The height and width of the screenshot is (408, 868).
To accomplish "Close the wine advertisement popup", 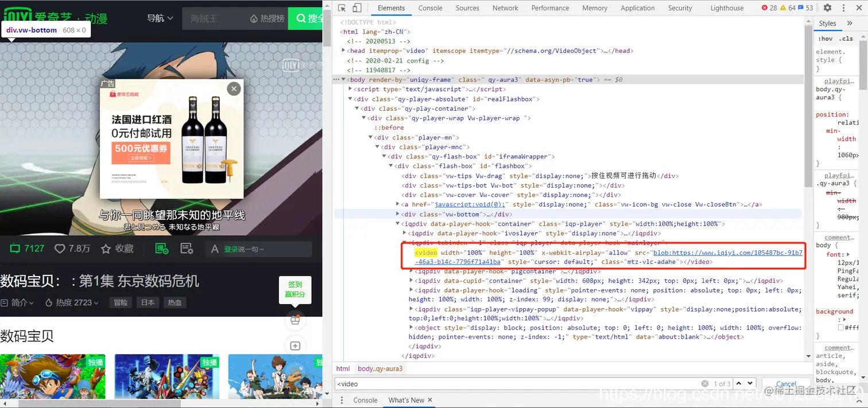I will (x=233, y=88).
